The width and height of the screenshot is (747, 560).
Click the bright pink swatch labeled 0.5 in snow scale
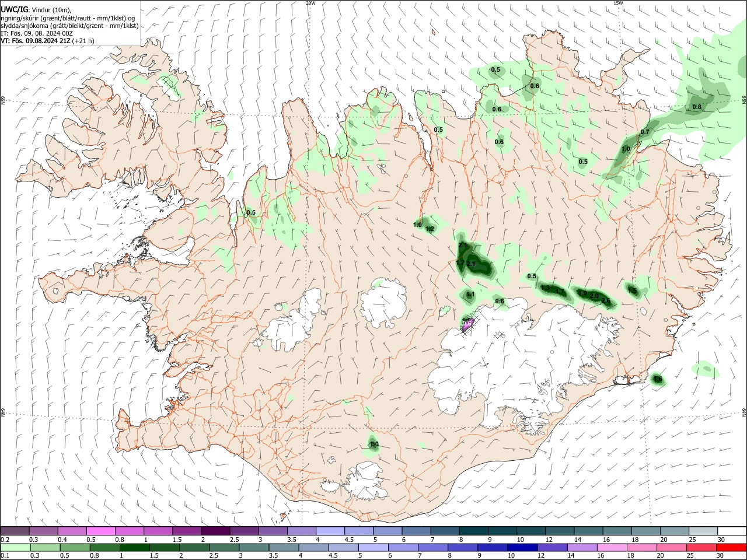click(101, 531)
